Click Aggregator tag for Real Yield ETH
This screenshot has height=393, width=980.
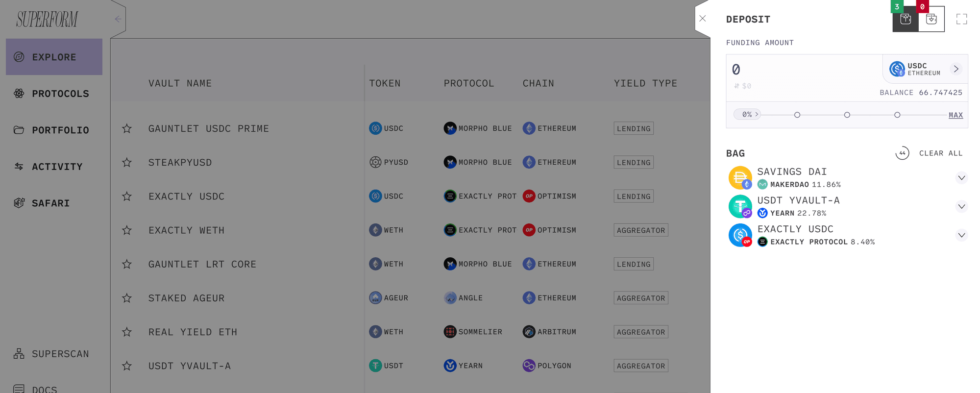(x=641, y=332)
